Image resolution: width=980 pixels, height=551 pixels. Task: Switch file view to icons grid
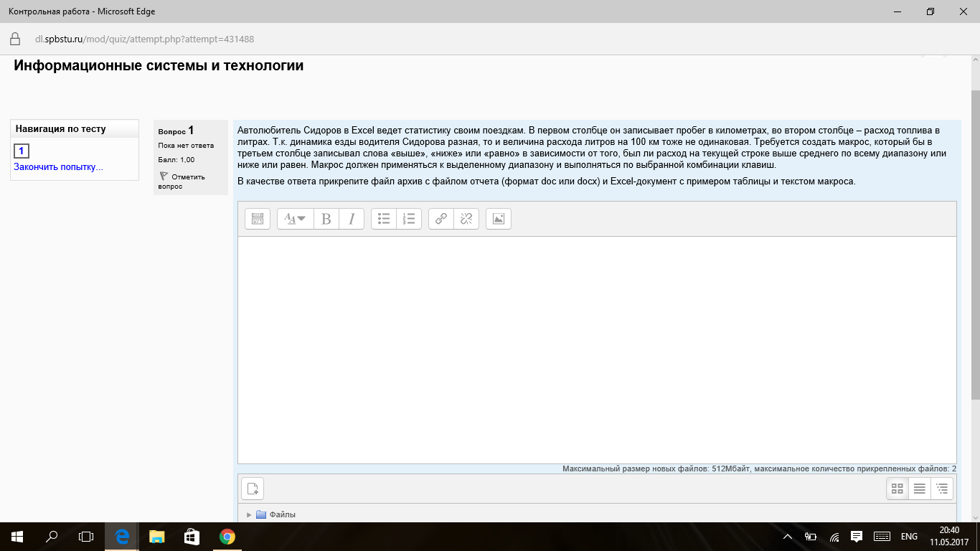897,489
